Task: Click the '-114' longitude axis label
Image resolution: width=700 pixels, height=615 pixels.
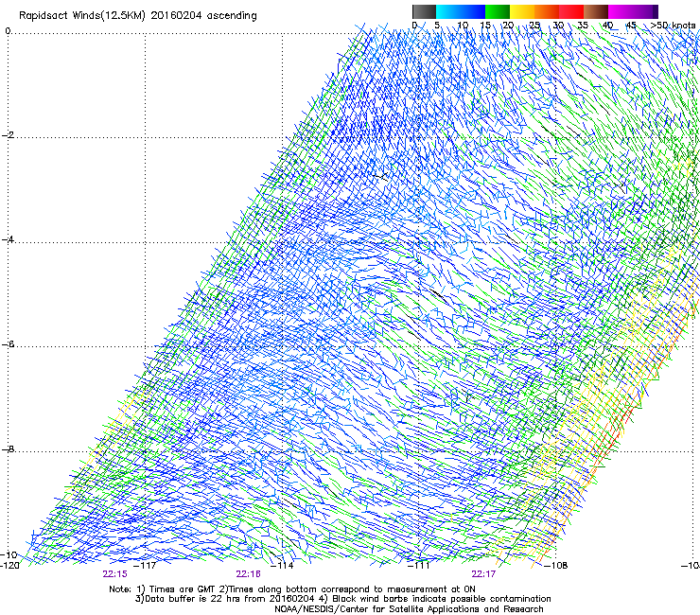Action: point(282,566)
